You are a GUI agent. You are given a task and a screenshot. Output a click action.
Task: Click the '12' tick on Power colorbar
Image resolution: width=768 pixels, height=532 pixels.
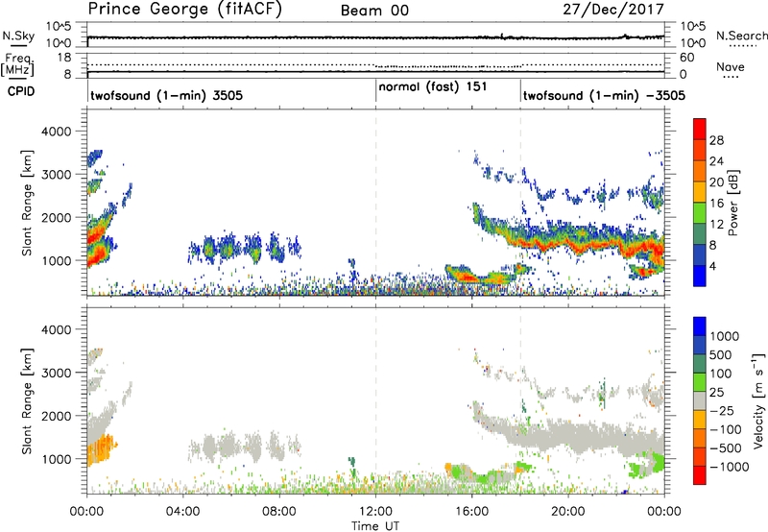point(716,225)
